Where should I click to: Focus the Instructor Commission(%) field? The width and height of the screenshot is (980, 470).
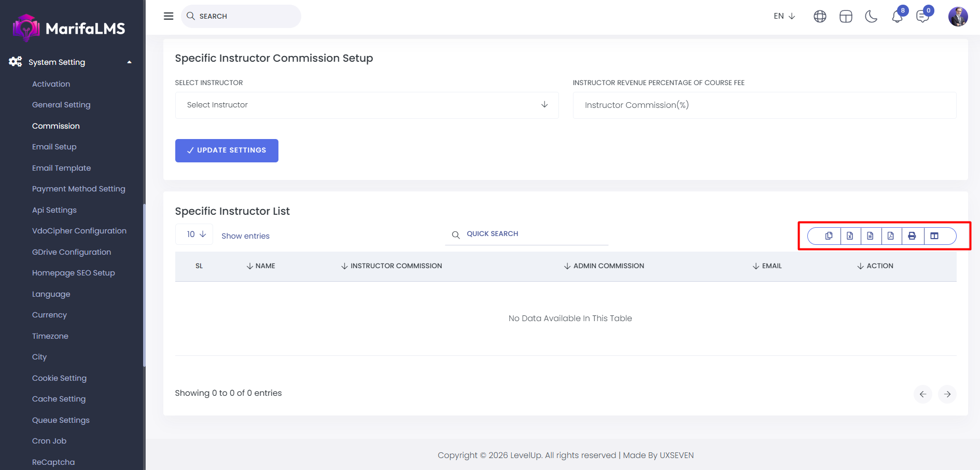pyautogui.click(x=764, y=105)
